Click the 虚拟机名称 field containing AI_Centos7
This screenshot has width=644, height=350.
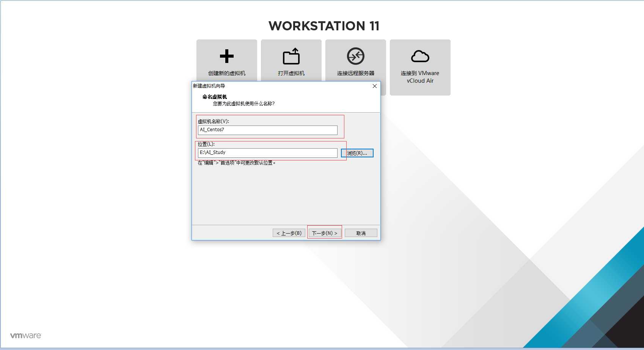pyautogui.click(x=267, y=130)
